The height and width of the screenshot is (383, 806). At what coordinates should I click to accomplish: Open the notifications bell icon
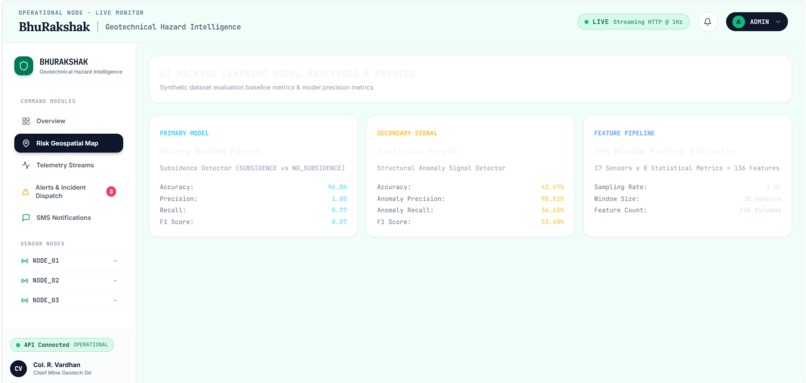[x=708, y=22]
